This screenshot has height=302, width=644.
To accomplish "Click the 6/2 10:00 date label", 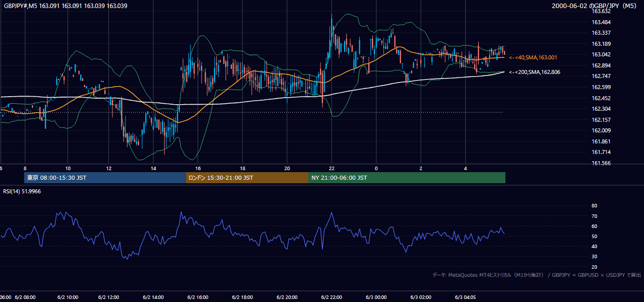I will click(x=67, y=297).
